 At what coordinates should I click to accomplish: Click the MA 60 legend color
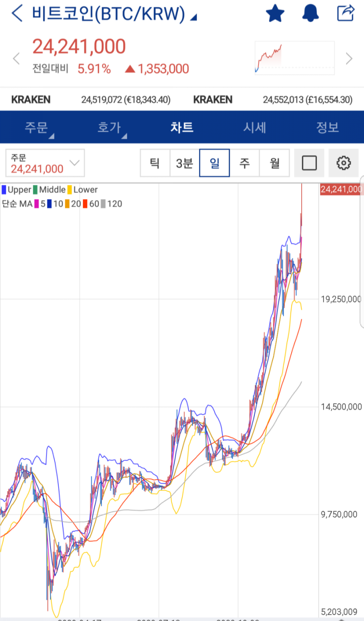[85, 204]
